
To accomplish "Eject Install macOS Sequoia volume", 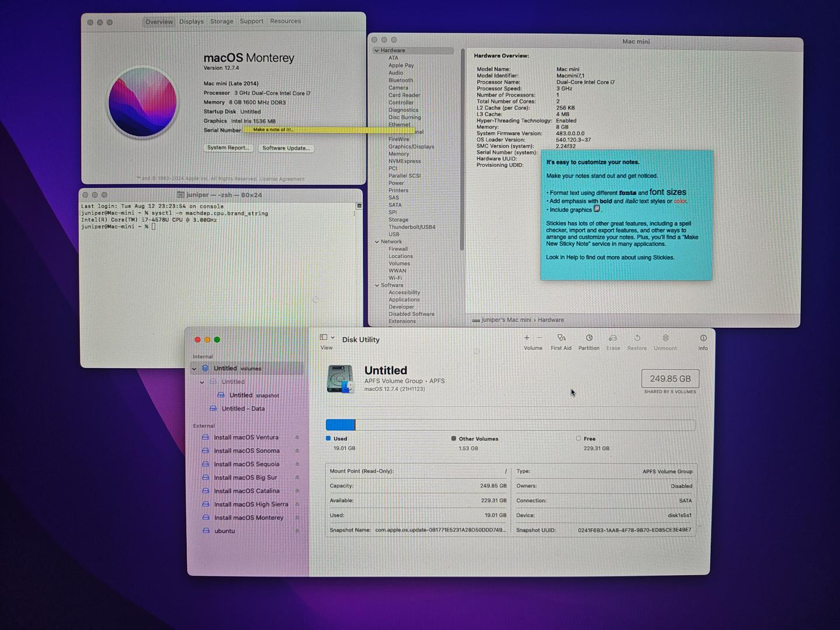I will coord(297,464).
